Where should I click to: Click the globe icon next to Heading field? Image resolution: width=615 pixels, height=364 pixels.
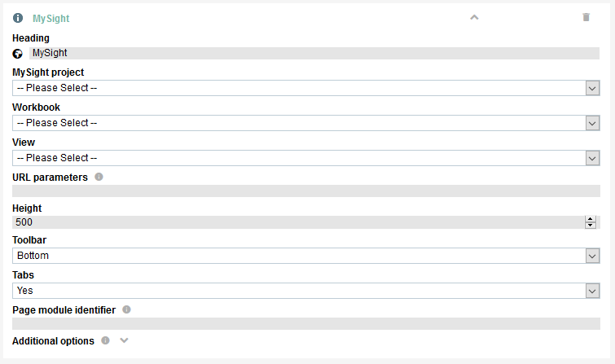17,54
